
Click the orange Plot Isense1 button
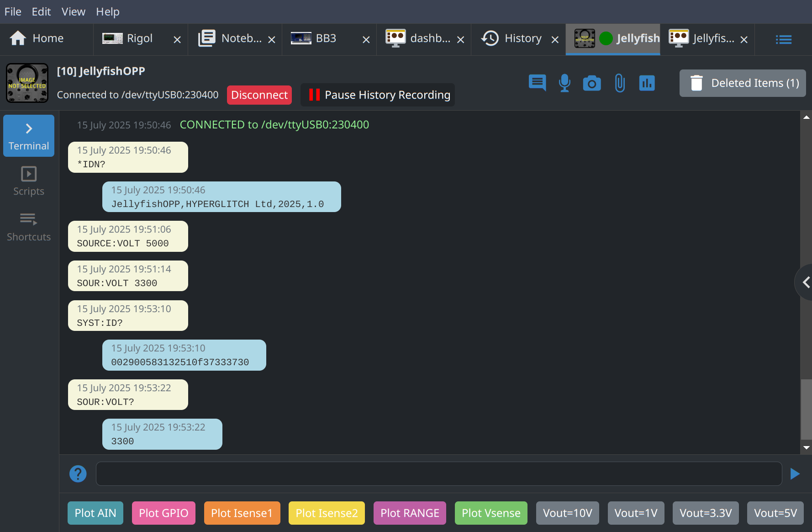pos(242,513)
